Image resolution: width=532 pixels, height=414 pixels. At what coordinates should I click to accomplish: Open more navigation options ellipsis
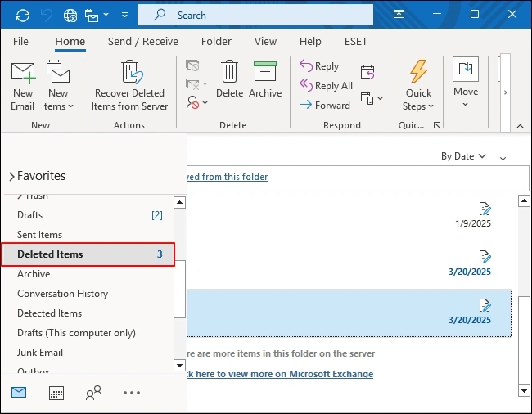coord(132,393)
